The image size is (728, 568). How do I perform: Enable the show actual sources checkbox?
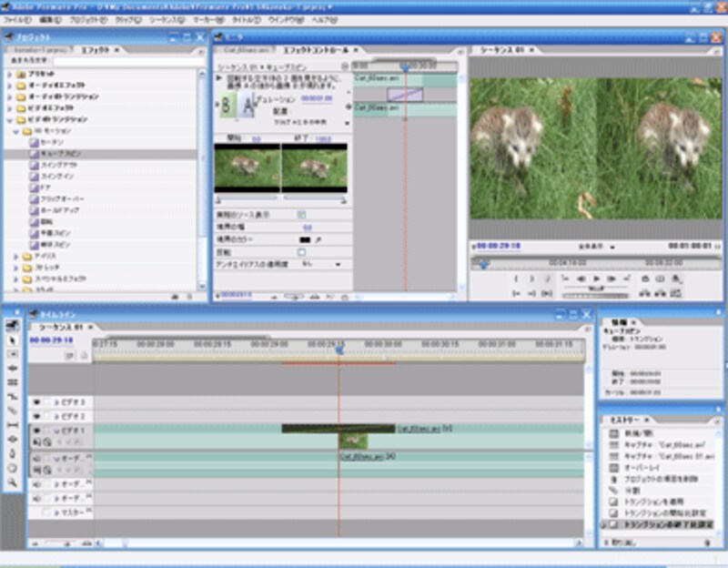[x=302, y=215]
